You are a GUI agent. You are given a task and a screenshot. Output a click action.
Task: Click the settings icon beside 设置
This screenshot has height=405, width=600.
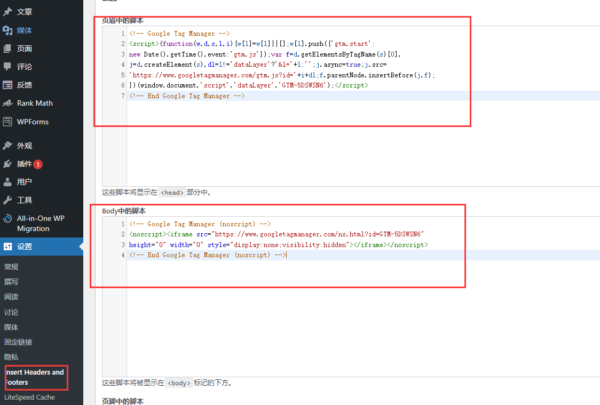pos(8,247)
